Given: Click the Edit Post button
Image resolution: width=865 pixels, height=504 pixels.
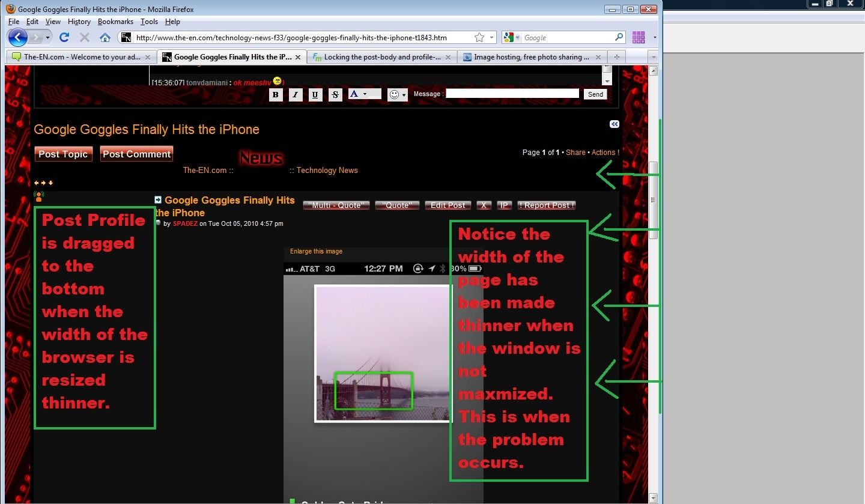Looking at the screenshot, I should point(448,205).
